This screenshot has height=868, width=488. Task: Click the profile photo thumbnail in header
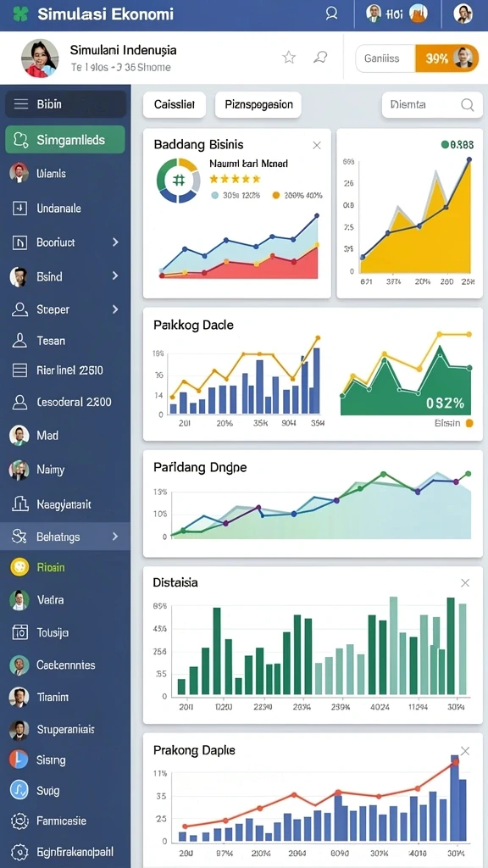coord(40,58)
